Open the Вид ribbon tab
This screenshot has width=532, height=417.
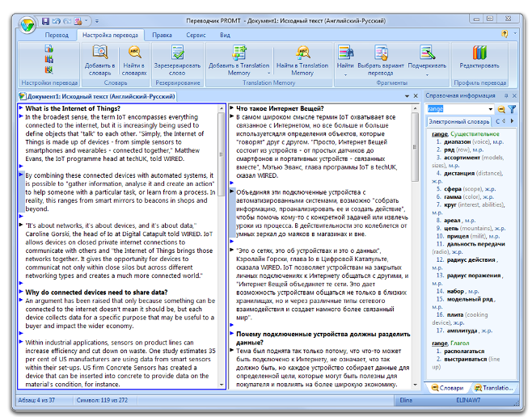tap(225, 35)
